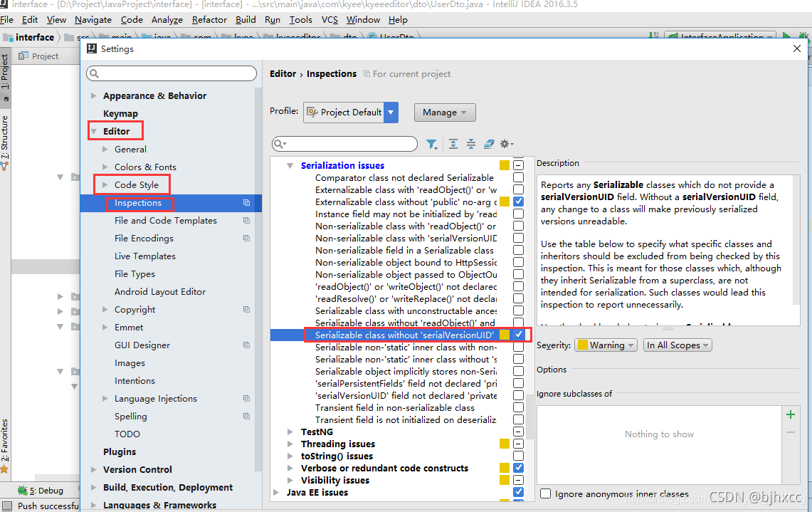Viewport: 812px width, 512px height.
Task: Click the Debug bug icon in bottom bar
Action: [x=22, y=490]
